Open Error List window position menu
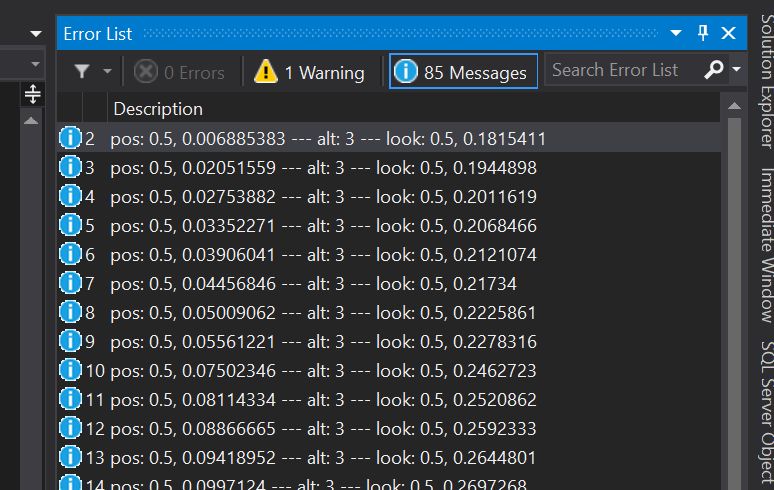774x490 pixels. [676, 33]
